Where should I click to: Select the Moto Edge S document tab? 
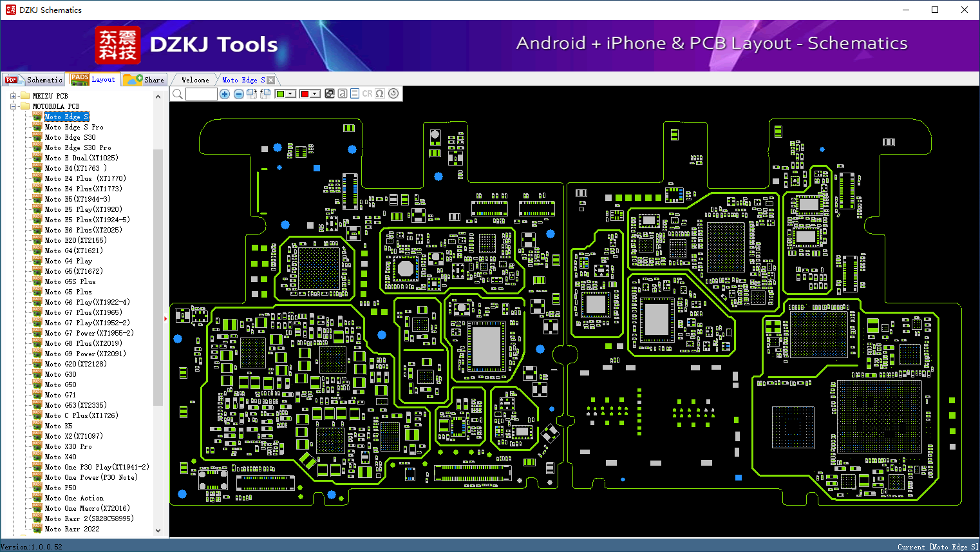tap(243, 80)
